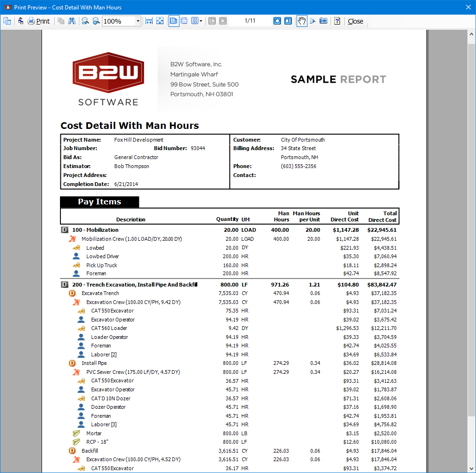Go to next page
The width and height of the screenshot is (476, 473).
coord(277,21)
